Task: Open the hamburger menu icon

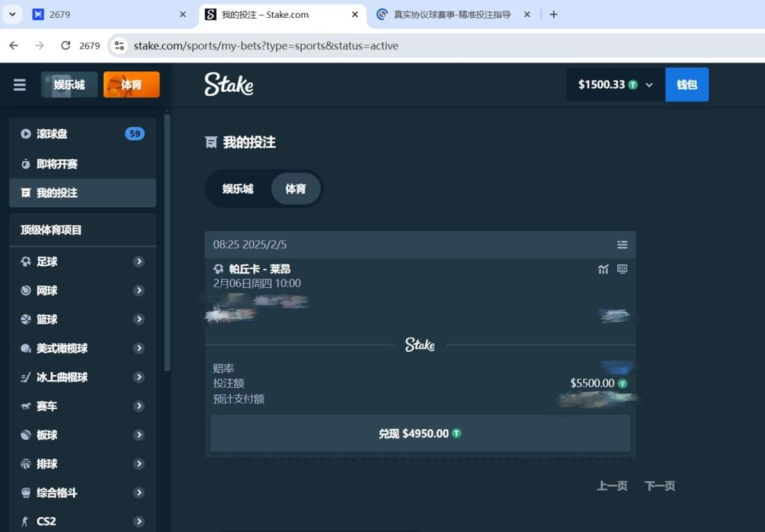Action: pos(20,85)
